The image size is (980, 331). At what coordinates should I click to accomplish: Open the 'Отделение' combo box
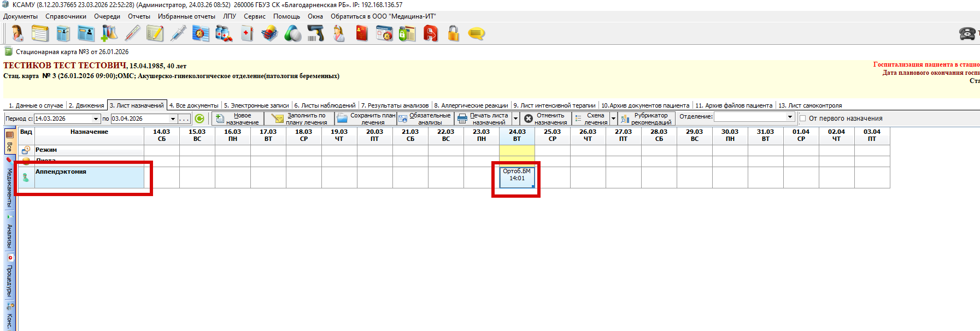pos(790,117)
